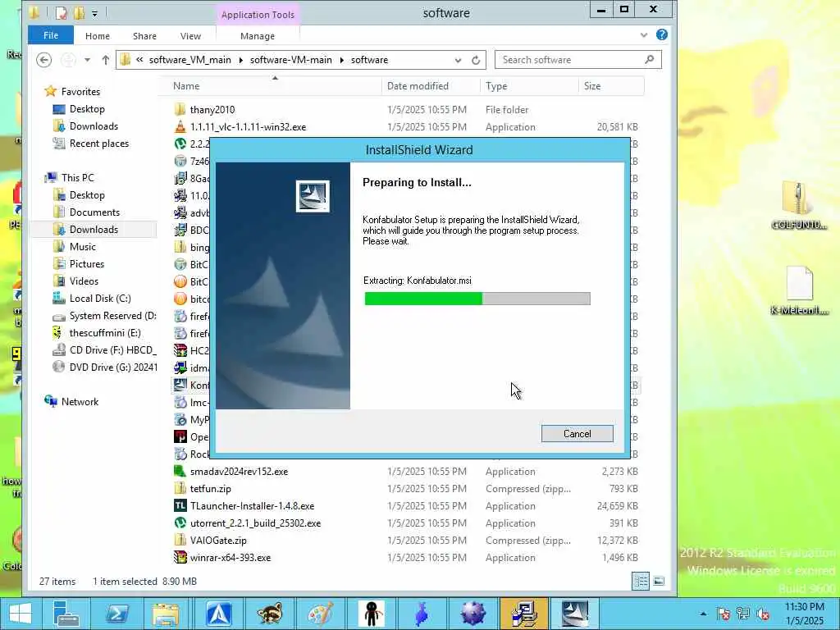840x630 pixels.
Task: Expand the address bar history dropdown
Action: pos(458,60)
